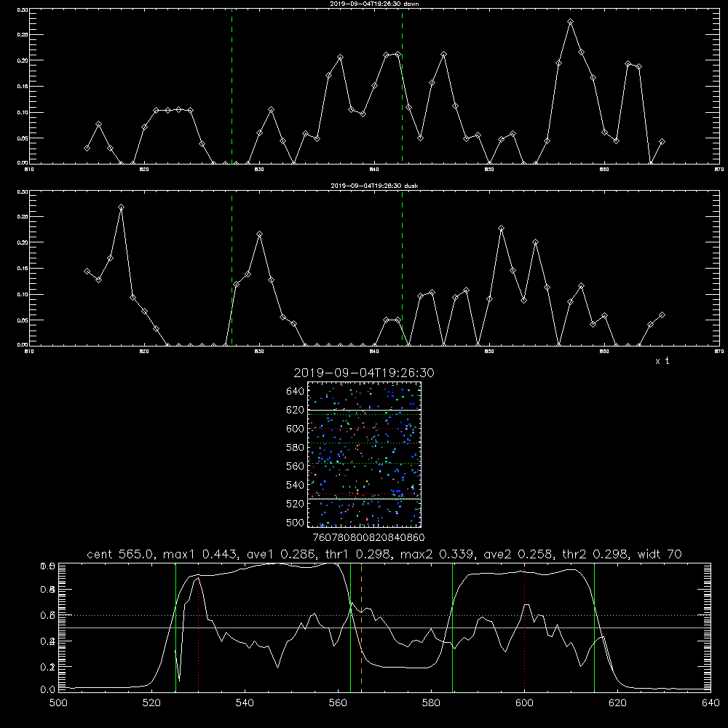Click the first diamond point in dusk plot

point(87,271)
